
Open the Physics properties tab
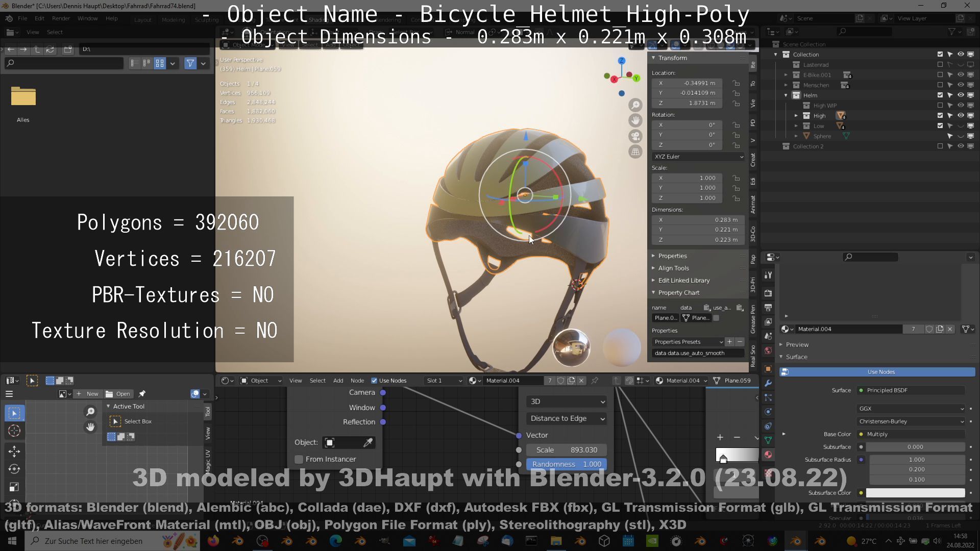tap(768, 412)
